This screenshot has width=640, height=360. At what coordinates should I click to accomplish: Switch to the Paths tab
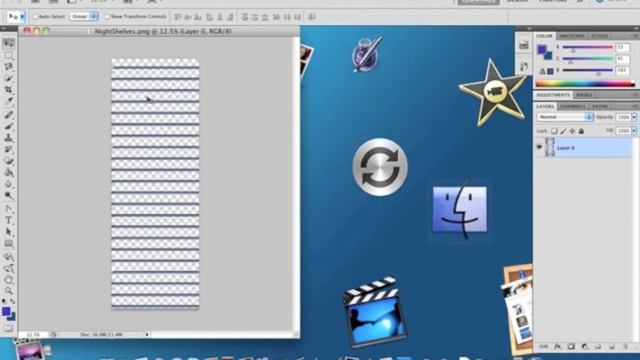pyautogui.click(x=600, y=106)
